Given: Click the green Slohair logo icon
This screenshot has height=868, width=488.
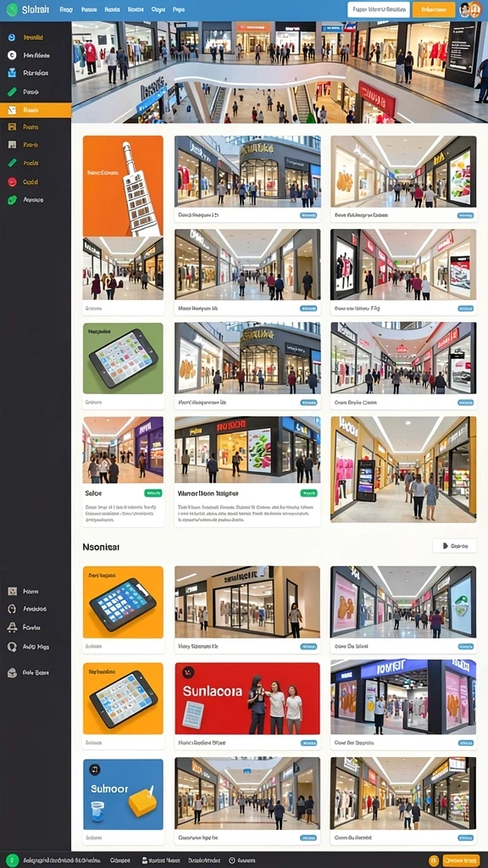Looking at the screenshot, I should click(x=12, y=9).
